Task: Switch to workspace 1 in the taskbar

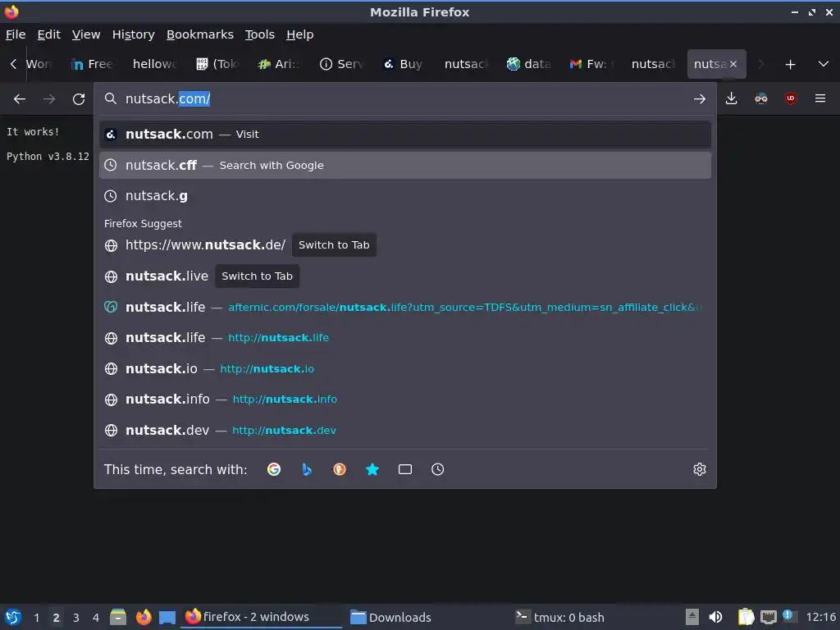Action: coord(36,617)
